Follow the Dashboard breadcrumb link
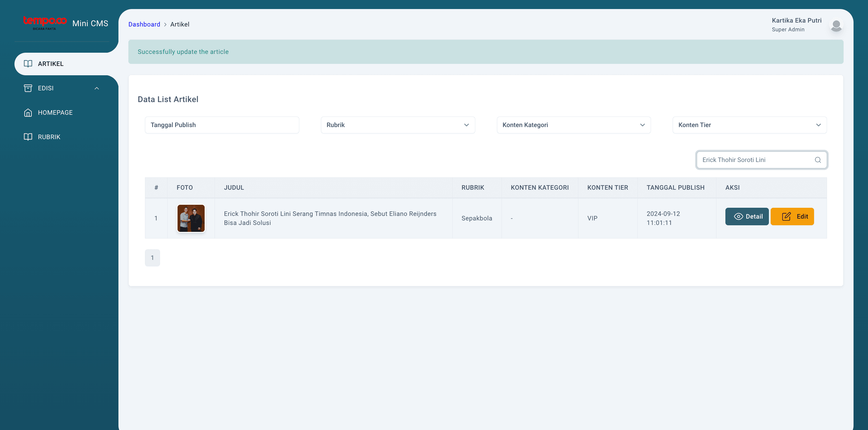This screenshot has height=430, width=868. click(144, 24)
